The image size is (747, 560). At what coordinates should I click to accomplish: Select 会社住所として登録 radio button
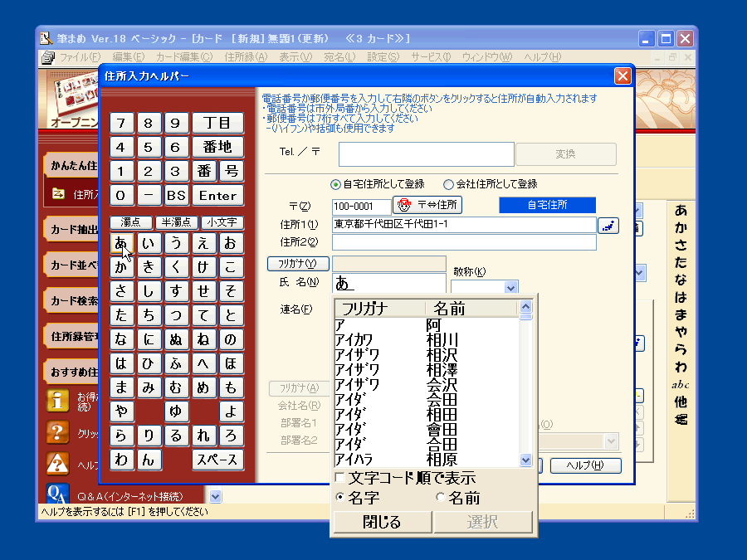click(x=448, y=184)
